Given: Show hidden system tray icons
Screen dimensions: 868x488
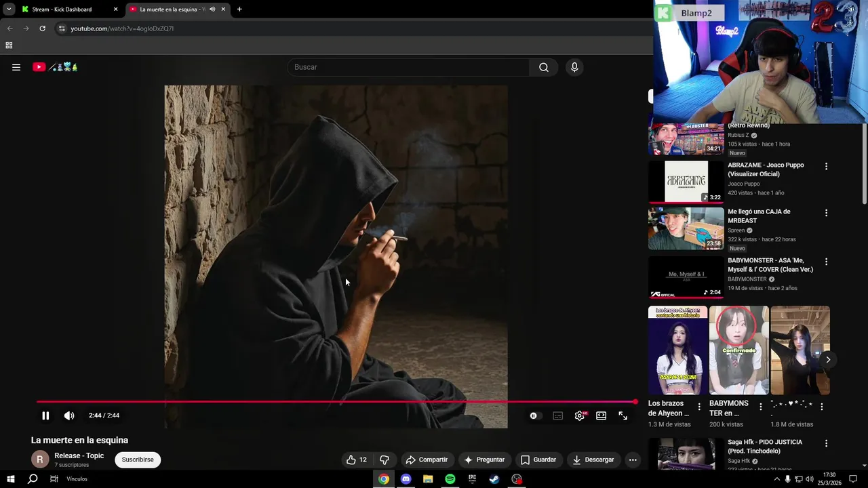Looking at the screenshot, I should [x=776, y=479].
